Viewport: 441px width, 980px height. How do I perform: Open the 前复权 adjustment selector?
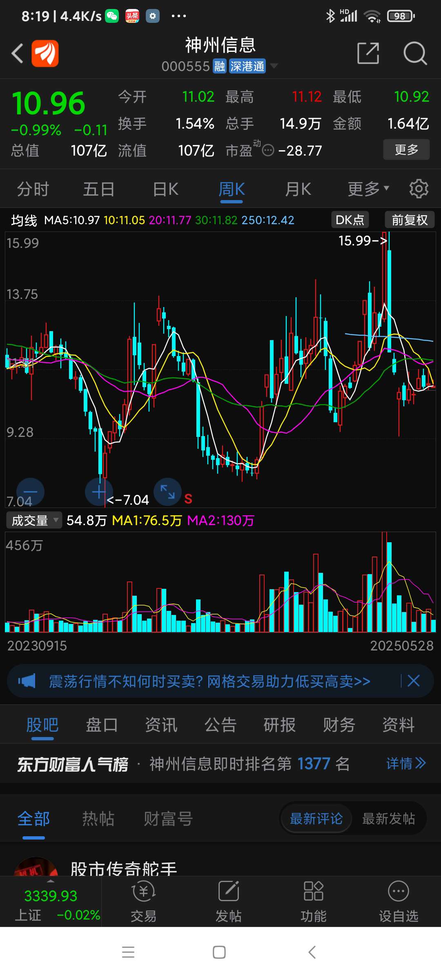pos(410,220)
